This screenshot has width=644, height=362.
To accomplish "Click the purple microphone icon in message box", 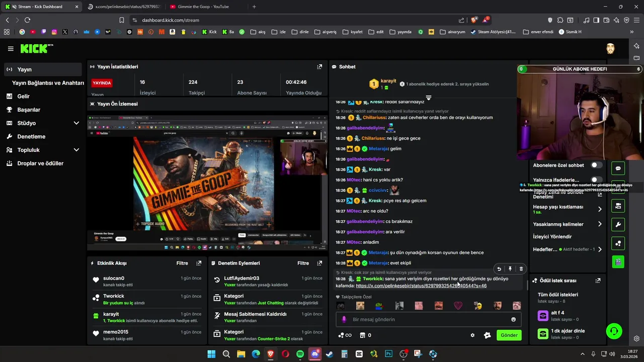I will [344, 319].
